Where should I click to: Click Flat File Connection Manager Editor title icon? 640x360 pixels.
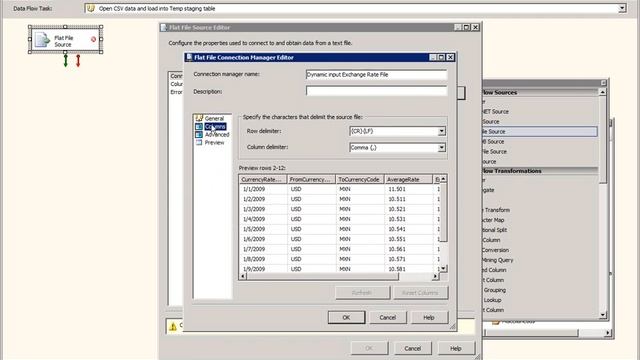189,57
